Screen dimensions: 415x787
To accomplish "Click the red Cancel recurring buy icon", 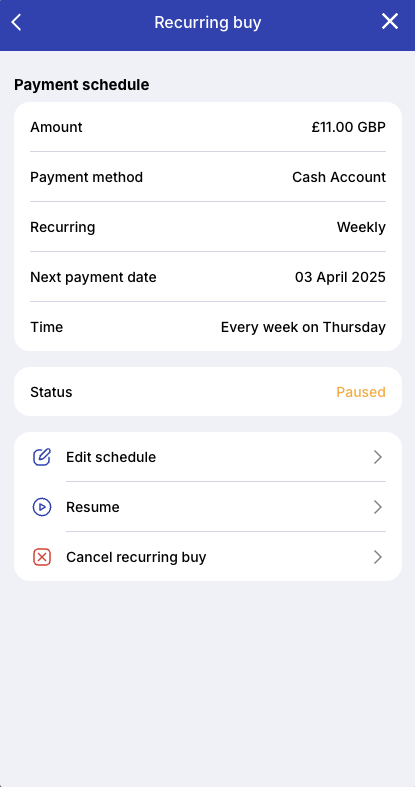I will (42, 557).
